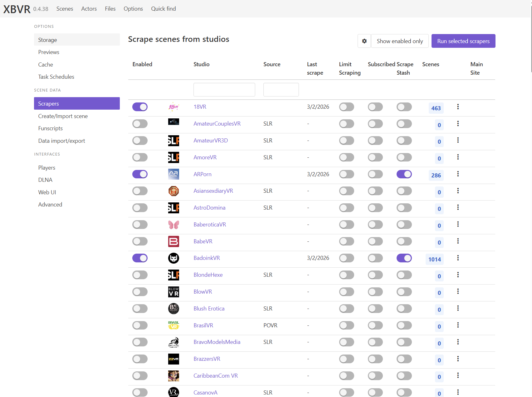Click the BlowVR studio logo

coord(173,291)
